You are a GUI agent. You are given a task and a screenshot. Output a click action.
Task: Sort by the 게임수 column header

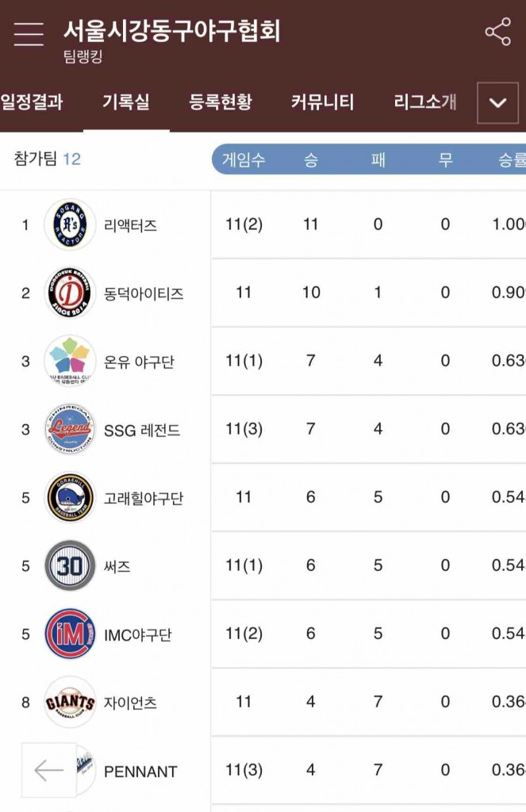(244, 159)
